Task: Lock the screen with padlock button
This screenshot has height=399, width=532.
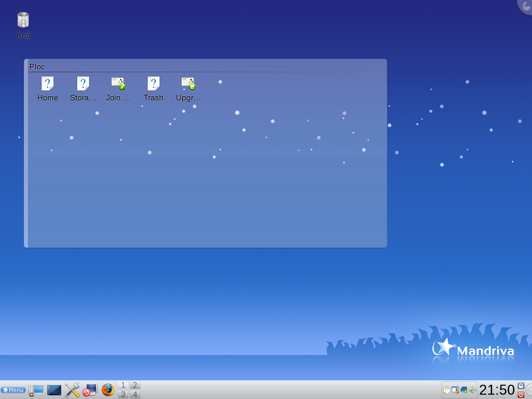Action: pos(521,386)
